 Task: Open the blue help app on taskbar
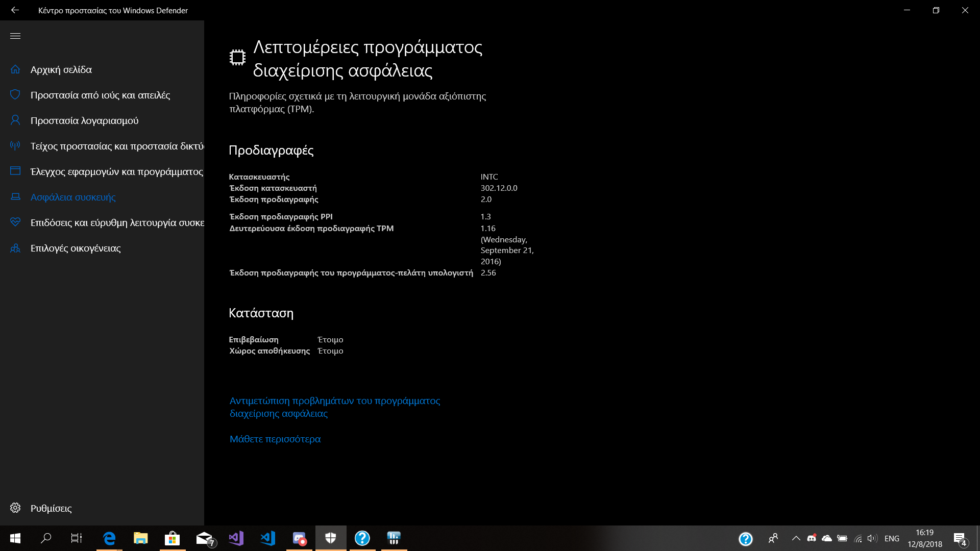(362, 538)
